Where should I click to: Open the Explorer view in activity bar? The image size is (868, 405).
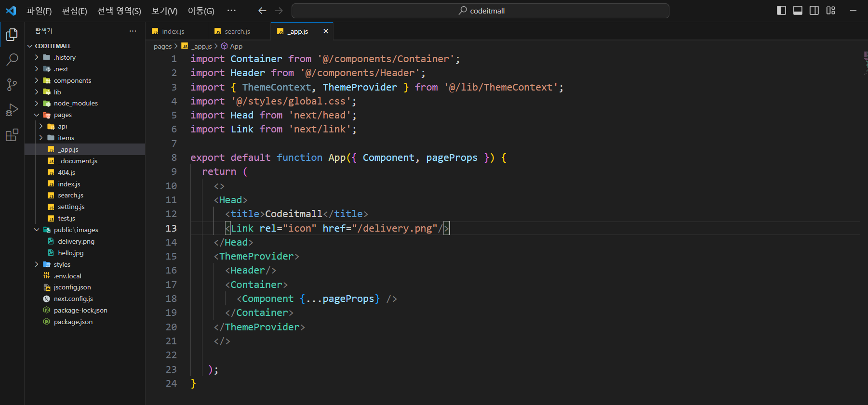12,35
